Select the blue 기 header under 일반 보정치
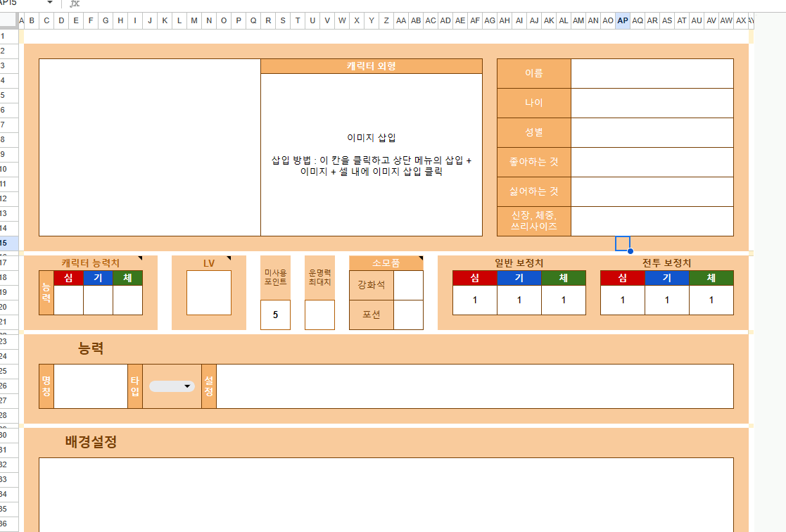The width and height of the screenshot is (786, 532). tap(519, 278)
